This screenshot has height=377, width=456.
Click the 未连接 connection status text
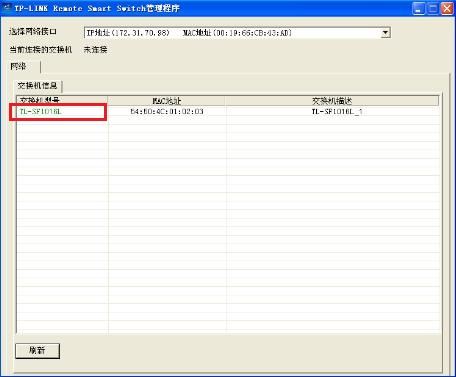(x=95, y=50)
